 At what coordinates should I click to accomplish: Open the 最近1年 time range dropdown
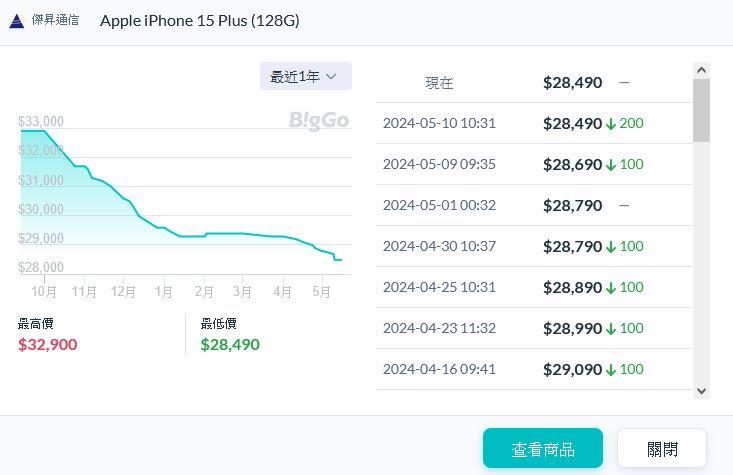305,77
